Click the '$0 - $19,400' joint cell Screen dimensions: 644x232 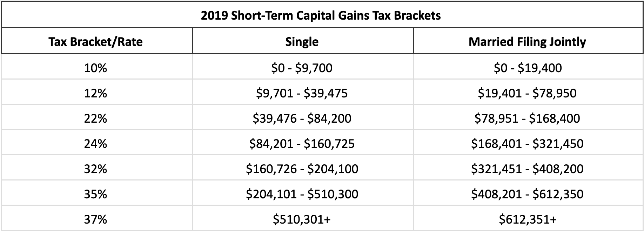528,68
